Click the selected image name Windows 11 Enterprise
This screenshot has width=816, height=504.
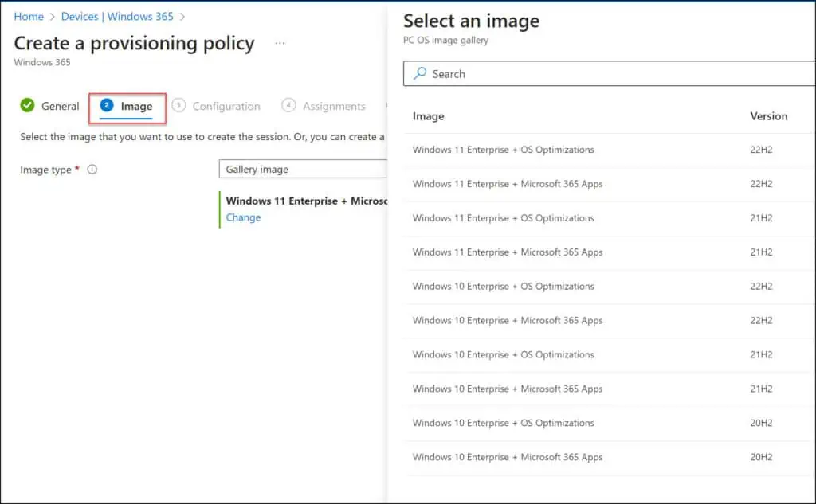[307, 201]
